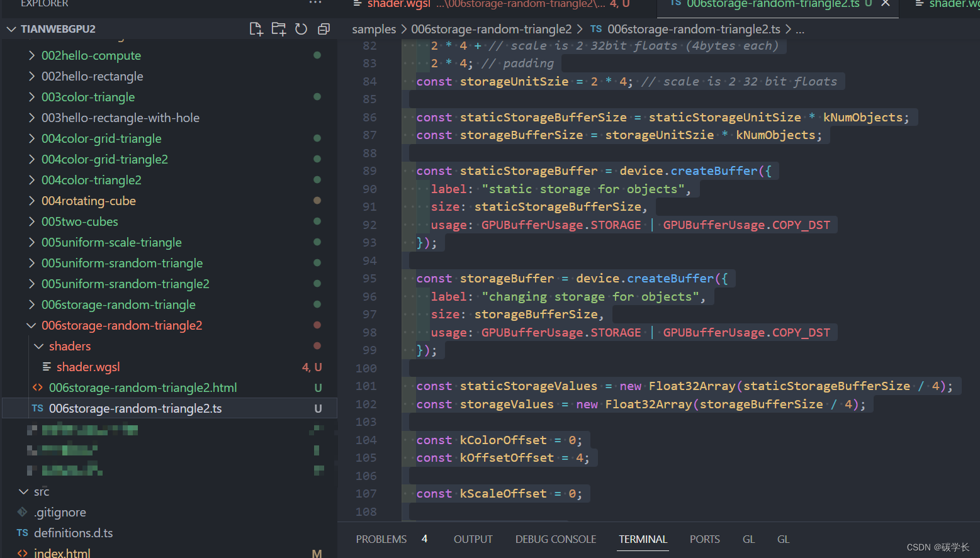The image size is (980, 558).
Task: Collapse all folders with the collapse icon
Action: (x=324, y=29)
